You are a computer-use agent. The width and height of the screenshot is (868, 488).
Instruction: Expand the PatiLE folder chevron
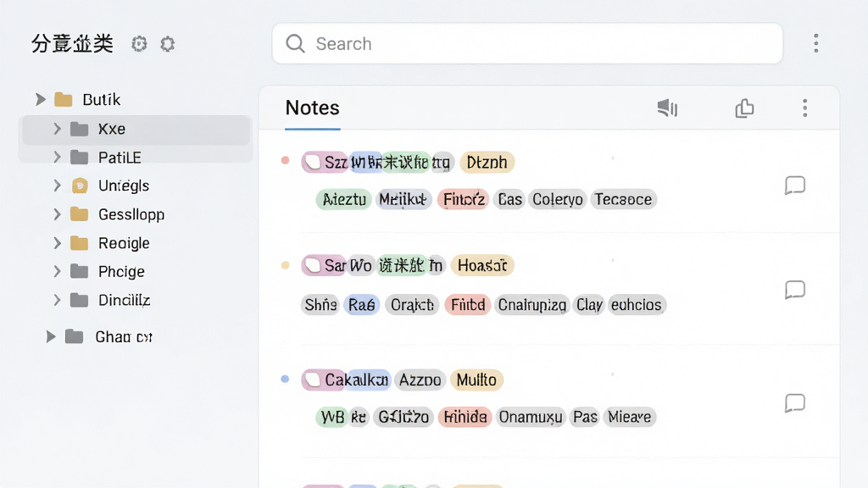[x=57, y=157]
